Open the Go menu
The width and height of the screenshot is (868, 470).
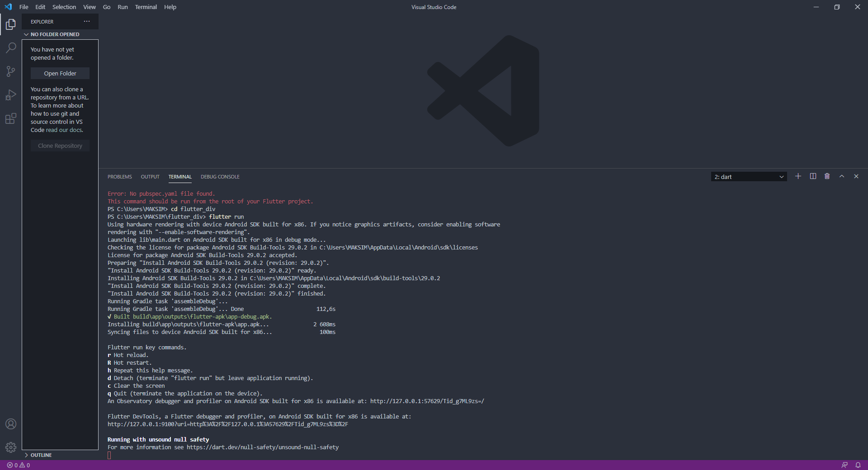pos(107,7)
